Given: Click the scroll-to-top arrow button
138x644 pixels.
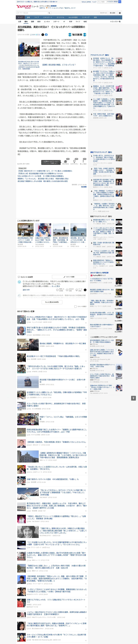Looking at the screenshot, I should click(134, 398).
